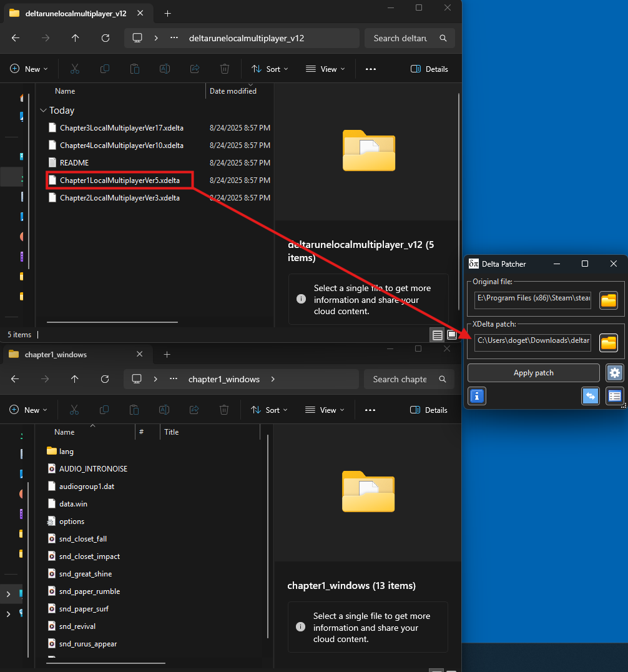This screenshot has width=628, height=672.
Task: Click Name column header in top window
Action: click(x=65, y=91)
